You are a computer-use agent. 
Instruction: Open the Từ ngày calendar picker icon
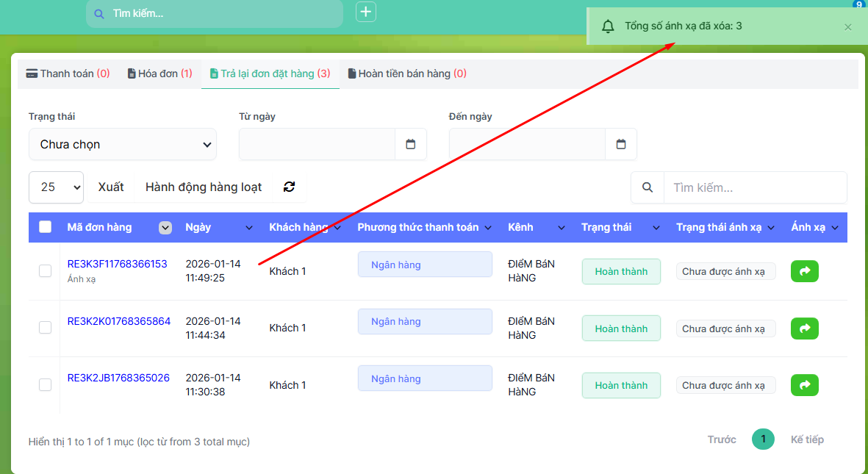pos(411,144)
